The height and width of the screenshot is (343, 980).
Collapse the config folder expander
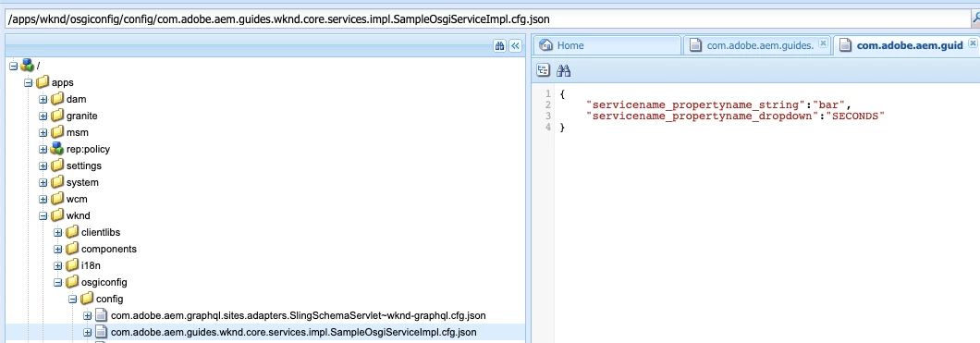(x=72, y=300)
